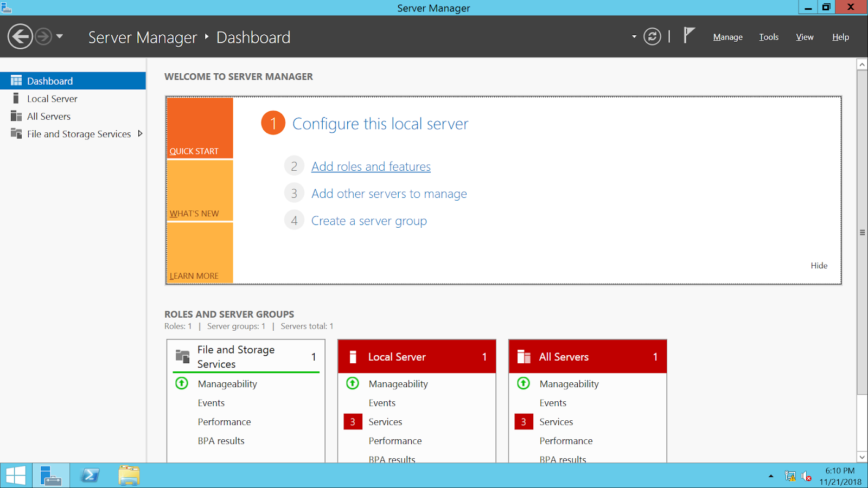The image size is (868, 488).
Task: Open the Help menu
Action: pyautogui.click(x=841, y=37)
